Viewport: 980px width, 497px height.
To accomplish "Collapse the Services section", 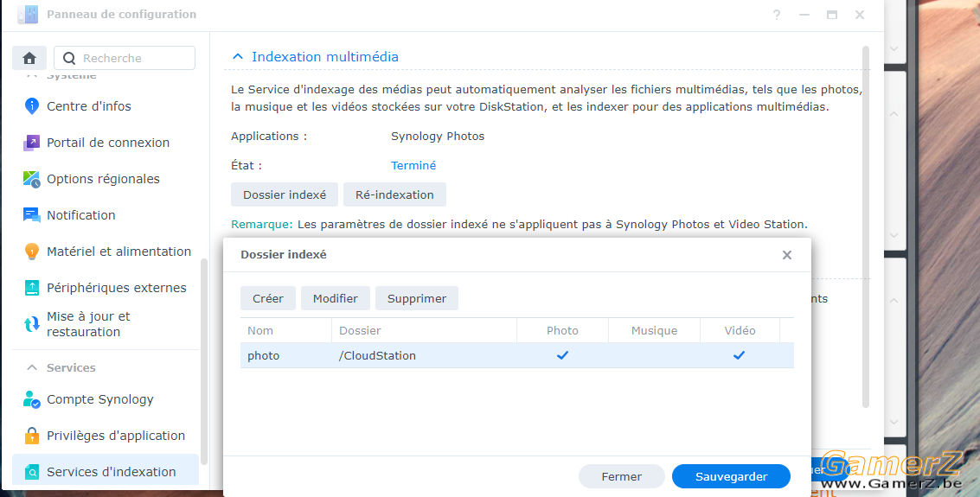I will (x=32, y=367).
